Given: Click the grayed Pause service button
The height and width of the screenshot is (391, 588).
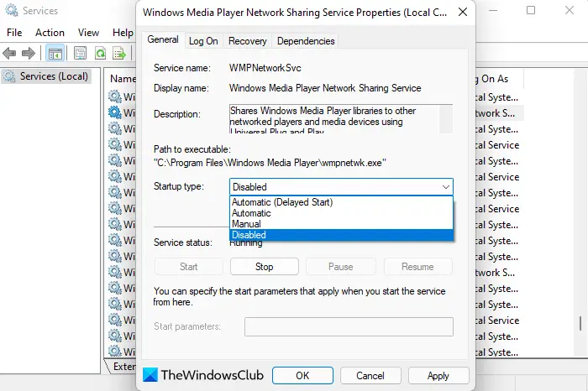Looking at the screenshot, I should 340,267.
